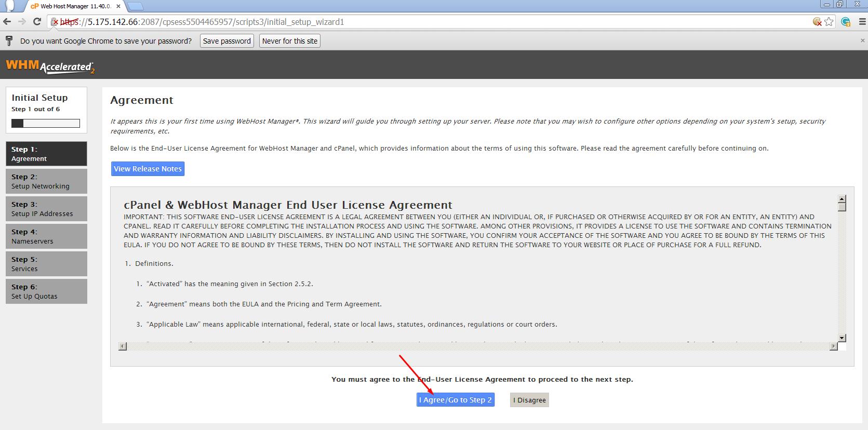Click the "Agreement" page heading

coord(142,100)
